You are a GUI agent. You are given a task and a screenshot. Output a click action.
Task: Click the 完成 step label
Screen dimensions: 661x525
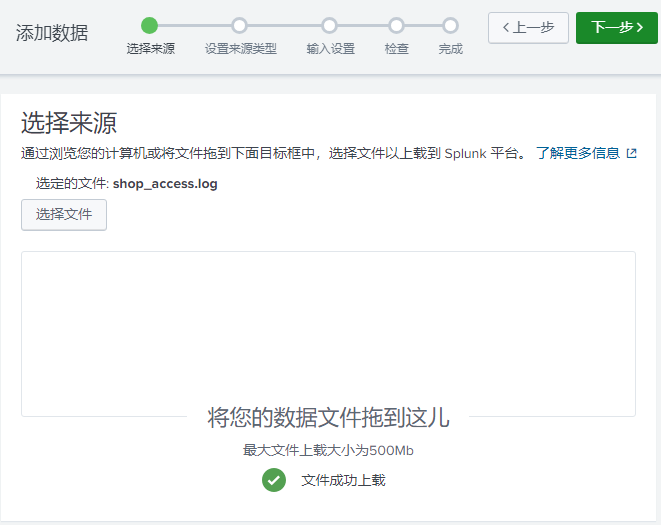(451, 49)
